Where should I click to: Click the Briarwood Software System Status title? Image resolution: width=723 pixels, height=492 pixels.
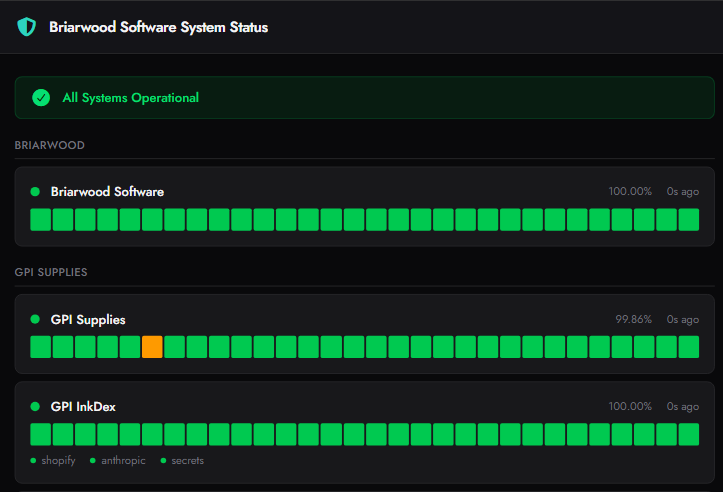(x=158, y=27)
